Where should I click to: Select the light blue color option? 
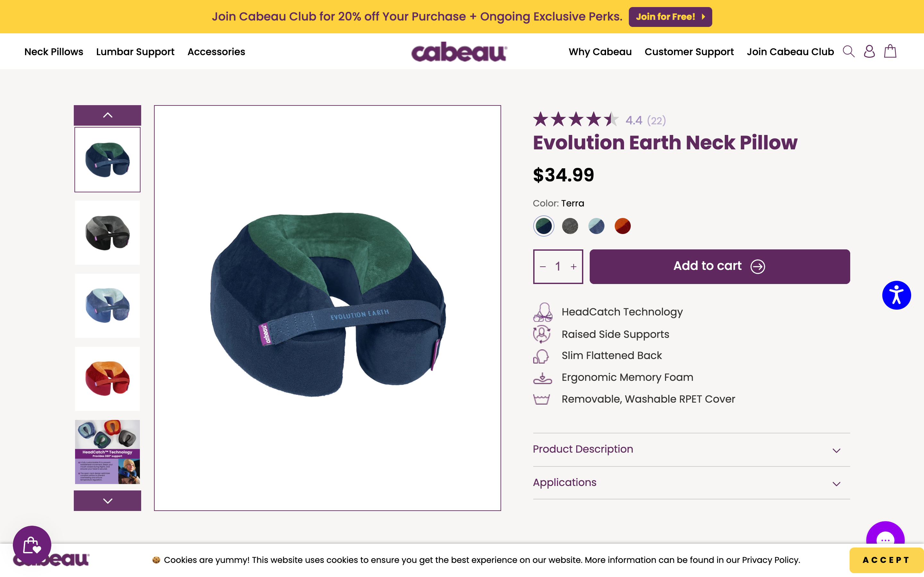(596, 226)
